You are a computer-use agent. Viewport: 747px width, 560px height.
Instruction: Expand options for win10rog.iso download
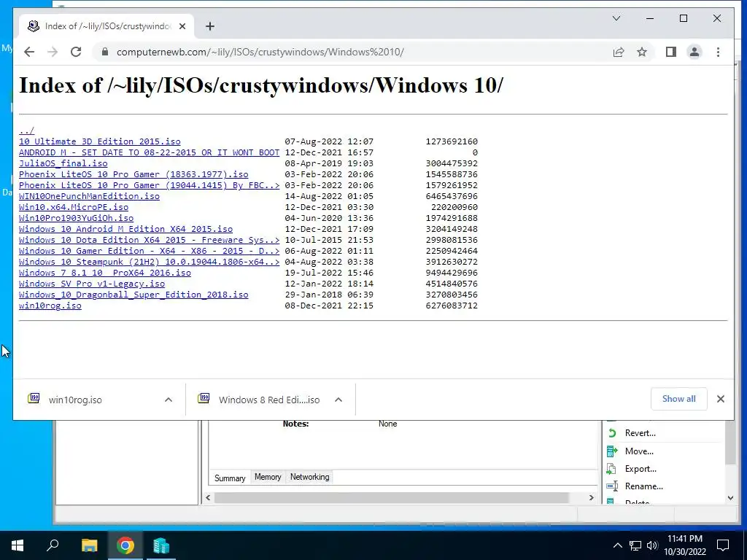[169, 400]
